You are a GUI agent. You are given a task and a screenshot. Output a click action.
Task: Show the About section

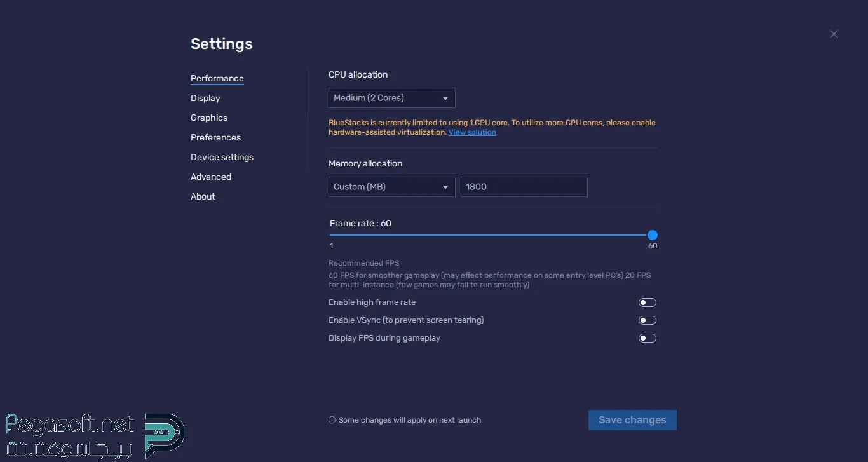click(203, 196)
